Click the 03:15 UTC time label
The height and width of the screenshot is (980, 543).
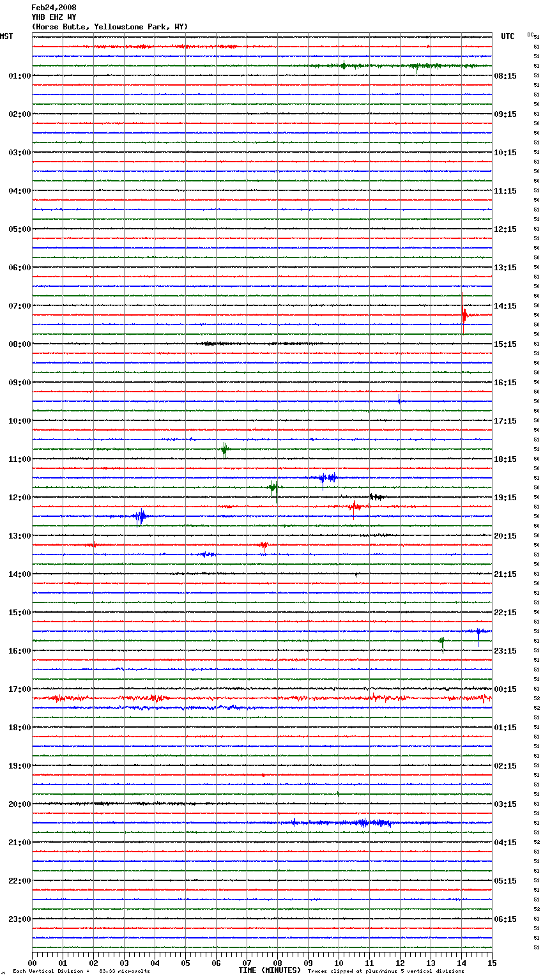pyautogui.click(x=505, y=804)
